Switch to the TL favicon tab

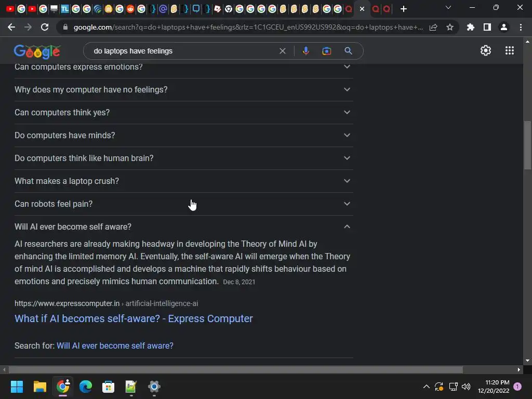coord(65,9)
